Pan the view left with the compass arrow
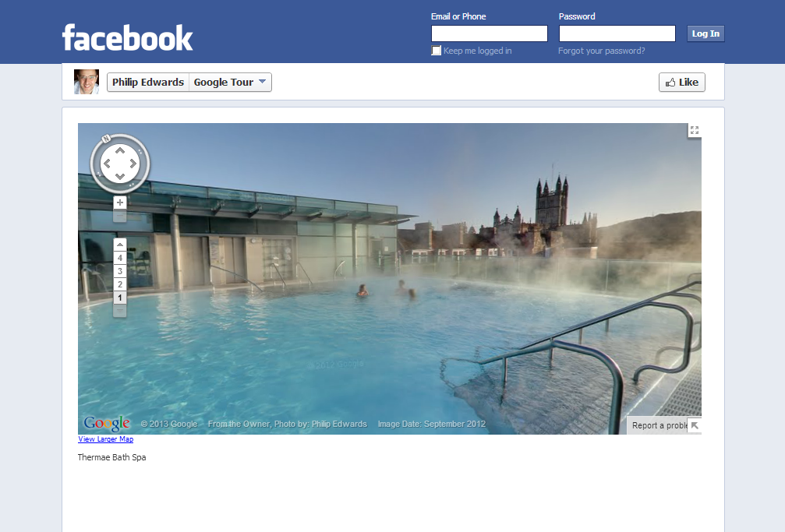 pyautogui.click(x=107, y=164)
